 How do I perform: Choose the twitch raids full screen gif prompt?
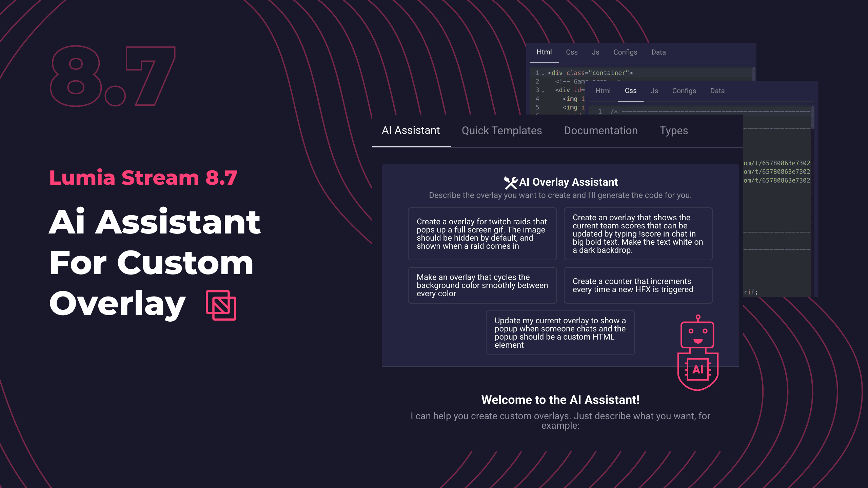click(482, 234)
